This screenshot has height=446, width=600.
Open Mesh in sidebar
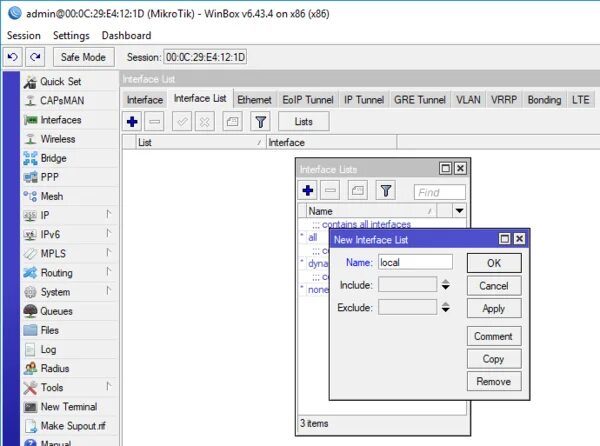click(70, 196)
